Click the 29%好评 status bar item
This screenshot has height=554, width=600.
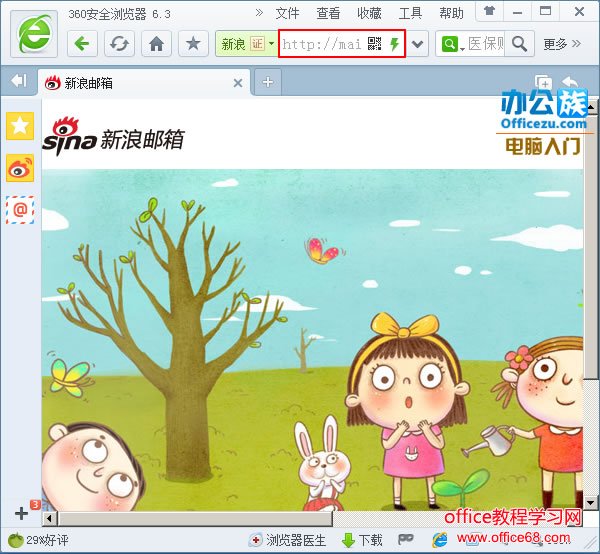pyautogui.click(x=38, y=540)
